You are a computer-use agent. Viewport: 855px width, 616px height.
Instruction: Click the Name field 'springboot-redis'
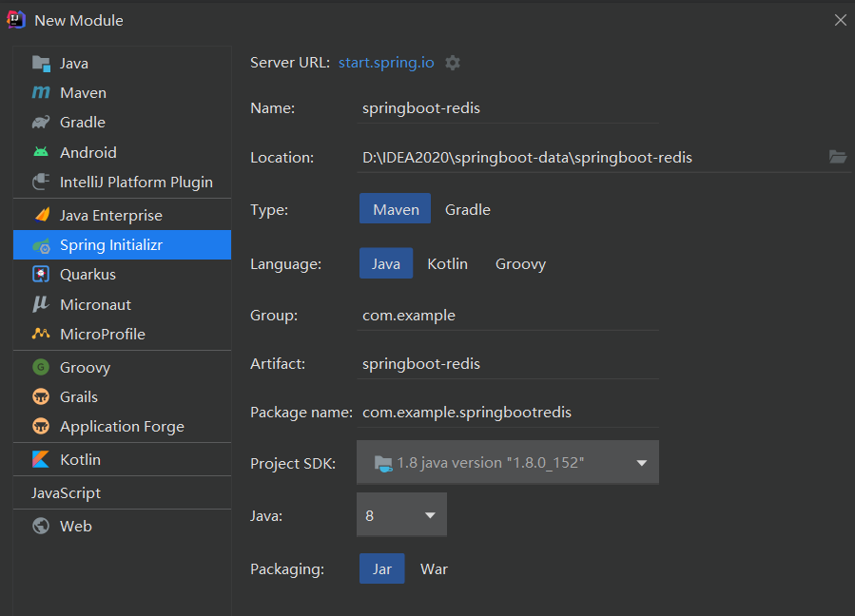[x=508, y=108]
